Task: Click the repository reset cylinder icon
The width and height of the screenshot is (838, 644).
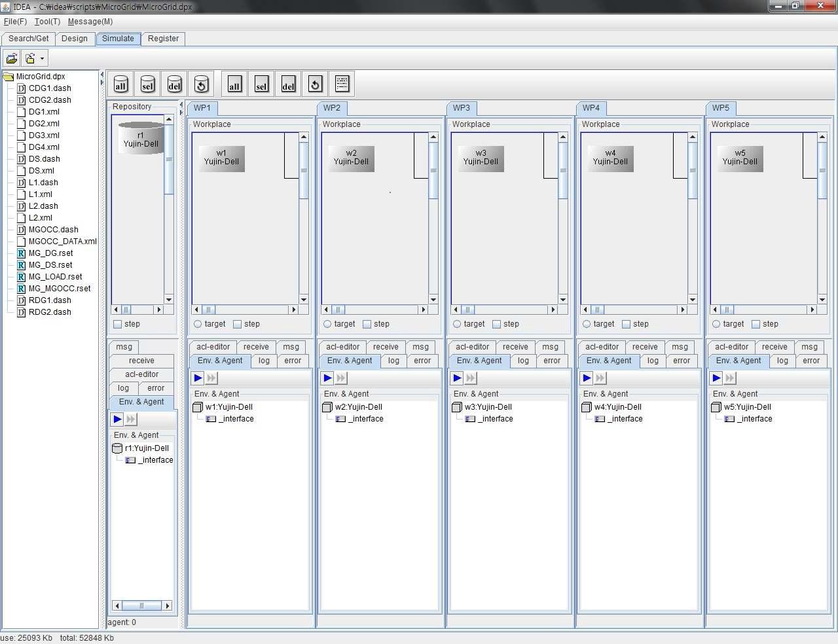Action: 201,84
